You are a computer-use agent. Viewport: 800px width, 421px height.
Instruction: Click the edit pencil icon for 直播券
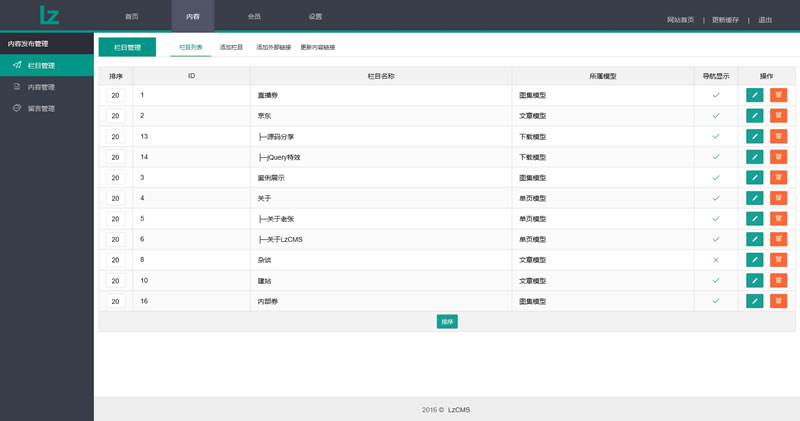pyautogui.click(x=754, y=95)
